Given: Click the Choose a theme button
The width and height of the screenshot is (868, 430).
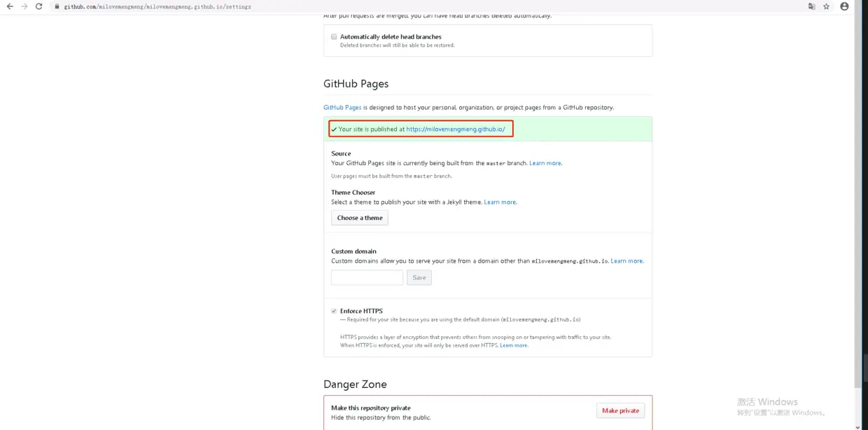Looking at the screenshot, I should (359, 218).
